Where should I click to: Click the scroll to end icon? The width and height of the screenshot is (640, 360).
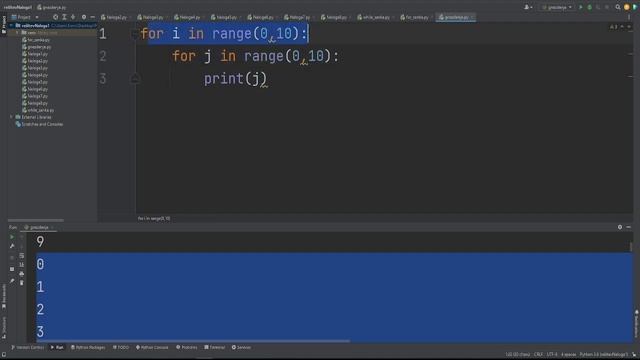tap(22, 264)
